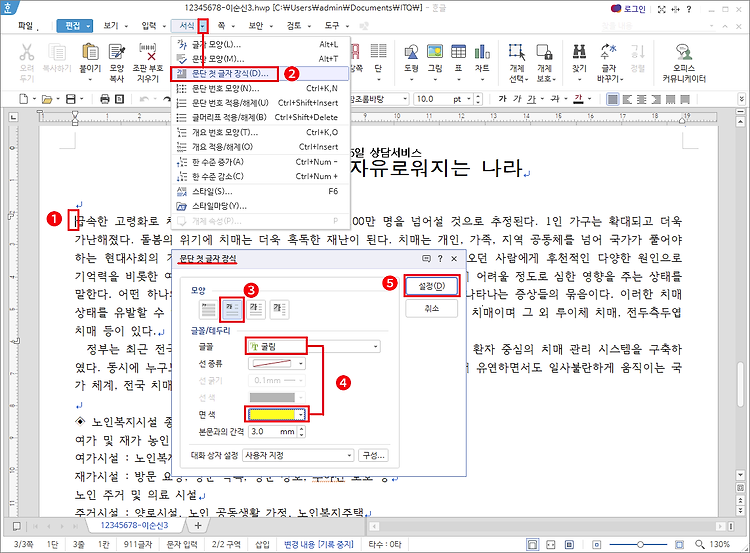The width and height of the screenshot is (750, 553).
Task: Choose 문단 번호 모양(N) menu item
Action: [x=261, y=88]
